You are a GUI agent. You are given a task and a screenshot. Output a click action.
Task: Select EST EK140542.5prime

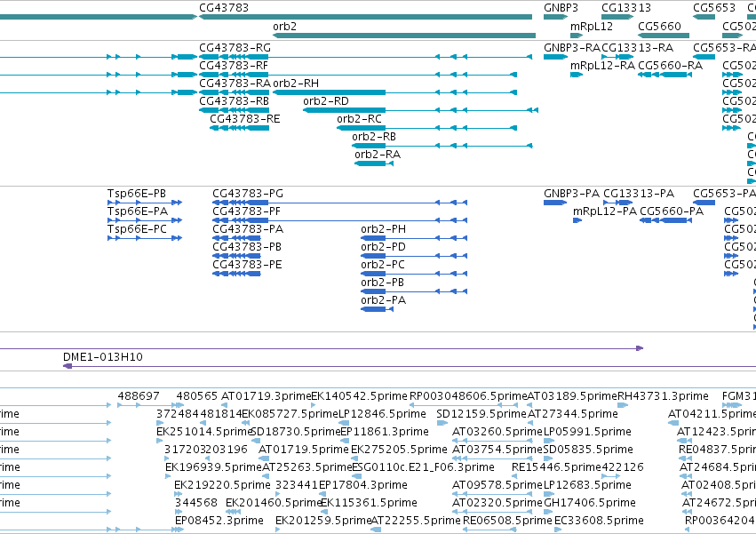pyautogui.click(x=359, y=396)
